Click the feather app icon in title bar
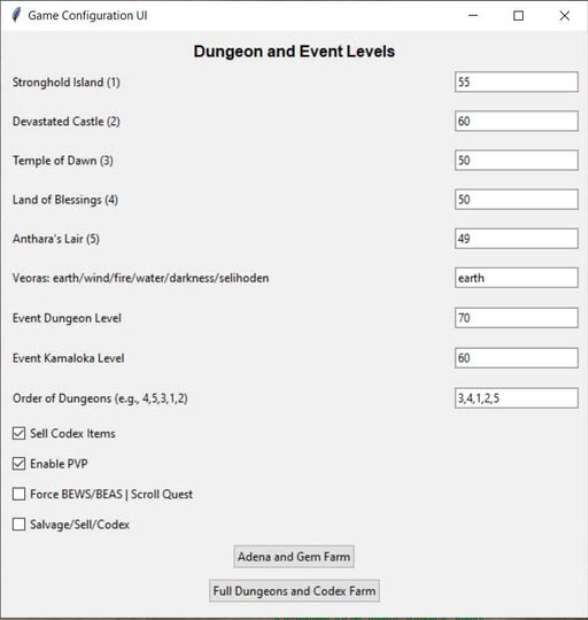The width and height of the screenshot is (588, 620). point(16,15)
